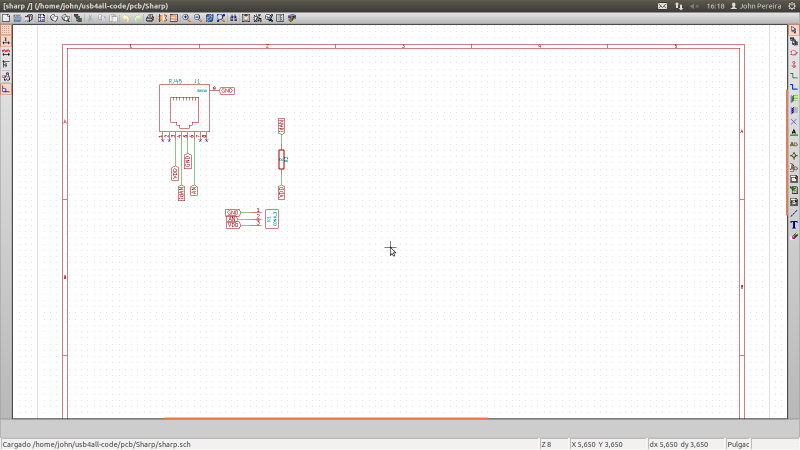800x450 pixels.
Task: Click the Undo arrow icon
Action: coord(125,18)
